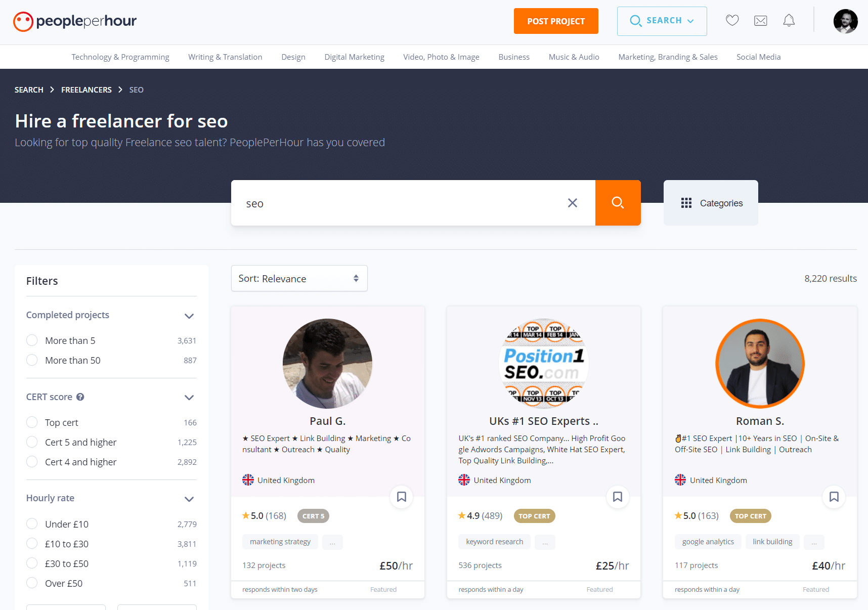Open Paul G. profile photo
Screen dimensions: 868x610
pos(327,364)
